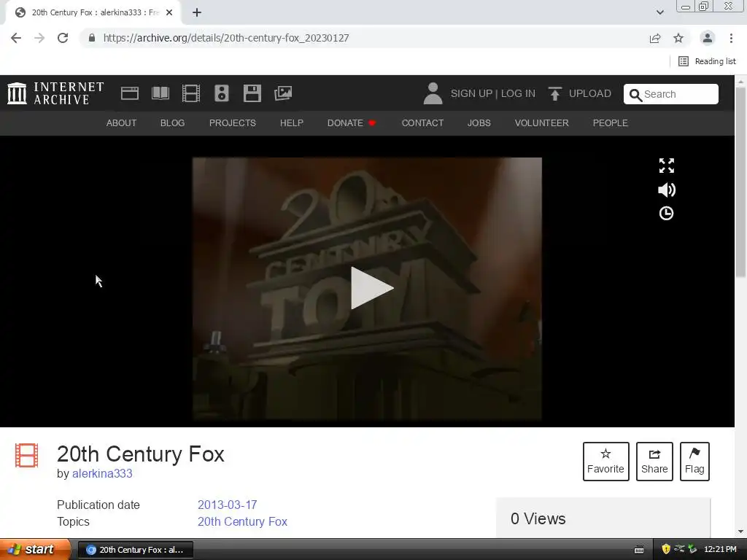The height and width of the screenshot is (560, 747).
Task: Close the 20th Century Fox tab
Action: (169, 12)
